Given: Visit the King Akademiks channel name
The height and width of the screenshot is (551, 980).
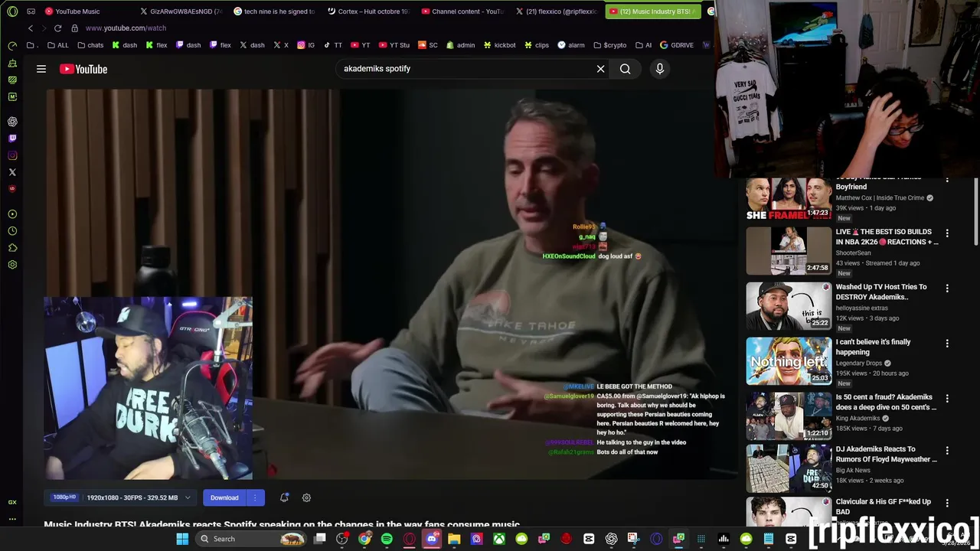Looking at the screenshot, I should pyautogui.click(x=857, y=419).
